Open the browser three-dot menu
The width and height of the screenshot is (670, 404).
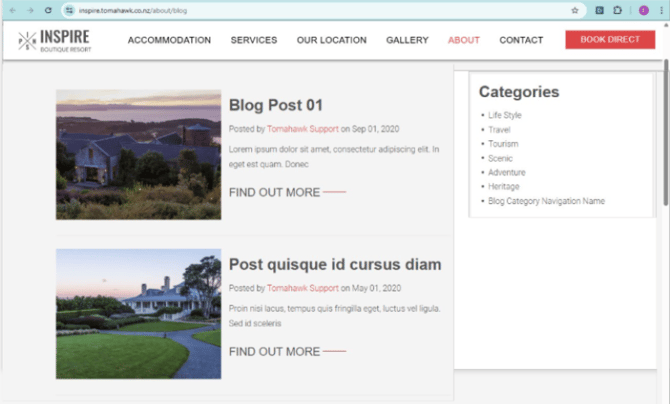[660, 10]
